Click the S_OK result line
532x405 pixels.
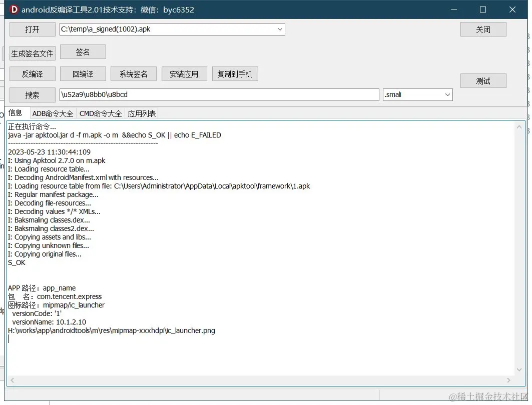tap(17, 262)
